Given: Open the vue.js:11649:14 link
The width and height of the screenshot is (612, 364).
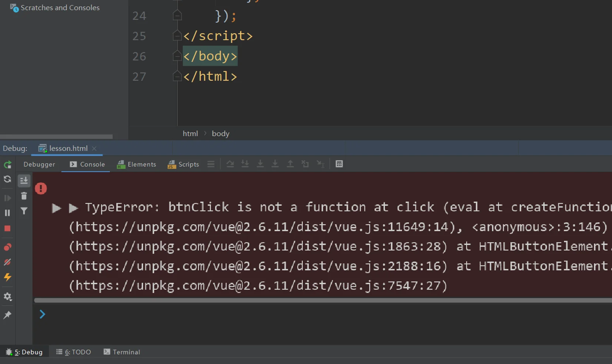Looking at the screenshot, I should [262, 227].
